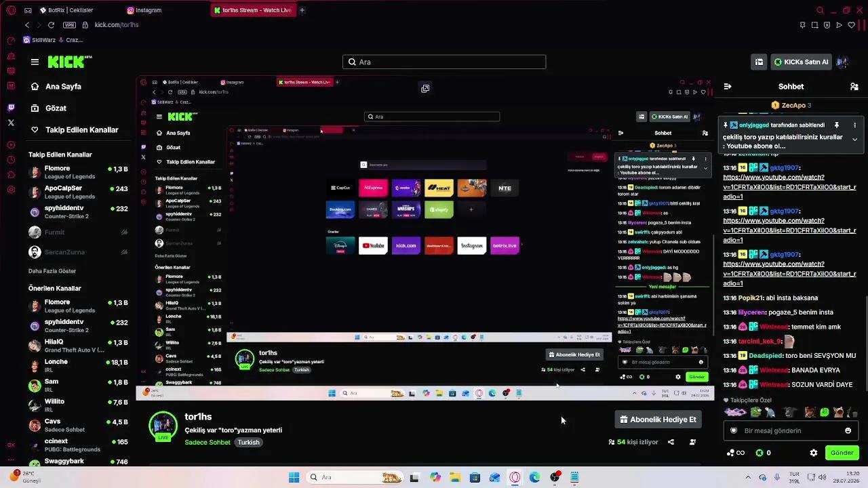Screen dimensions: 868x488
Task: Open Takip Edilen Kanallar in the sidebar menu
Action: click(x=75, y=129)
